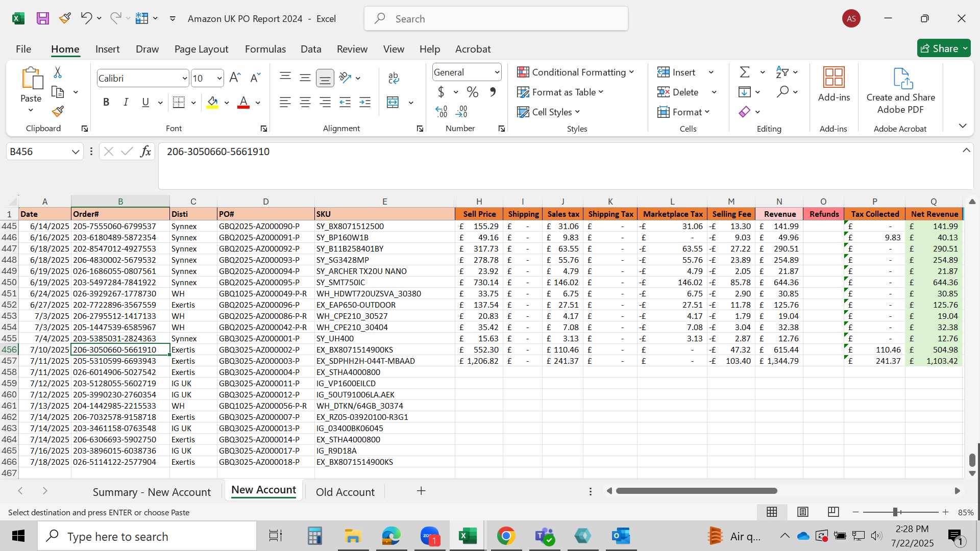The width and height of the screenshot is (980, 551).
Task: Click the Orientation angle text icon
Action: [x=346, y=78]
